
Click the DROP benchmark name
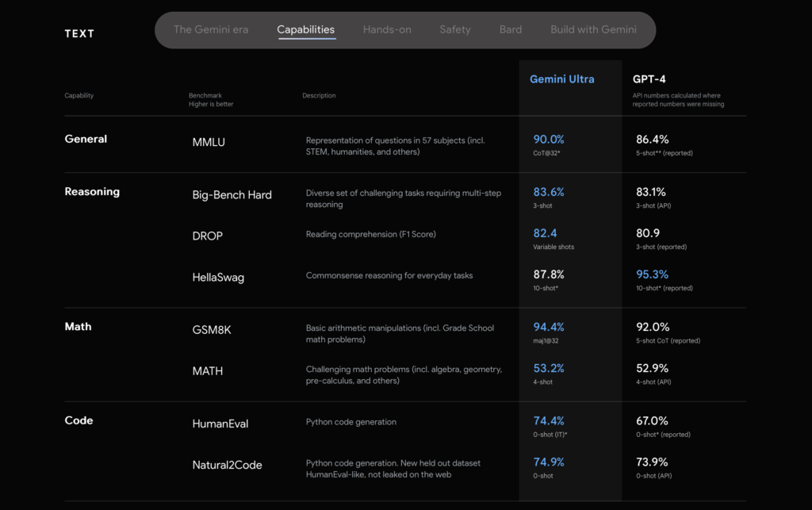(207, 236)
